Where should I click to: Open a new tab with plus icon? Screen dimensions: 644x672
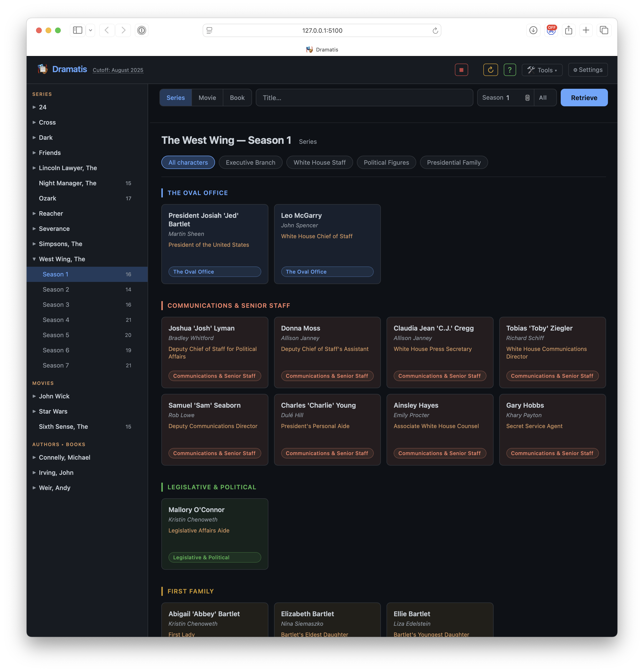pos(586,30)
